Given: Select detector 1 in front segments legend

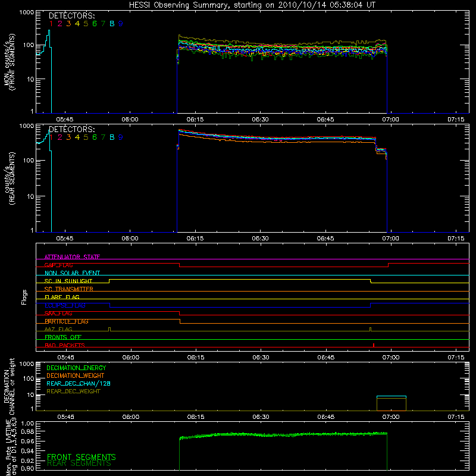Looking at the screenshot, I should click(51, 24).
